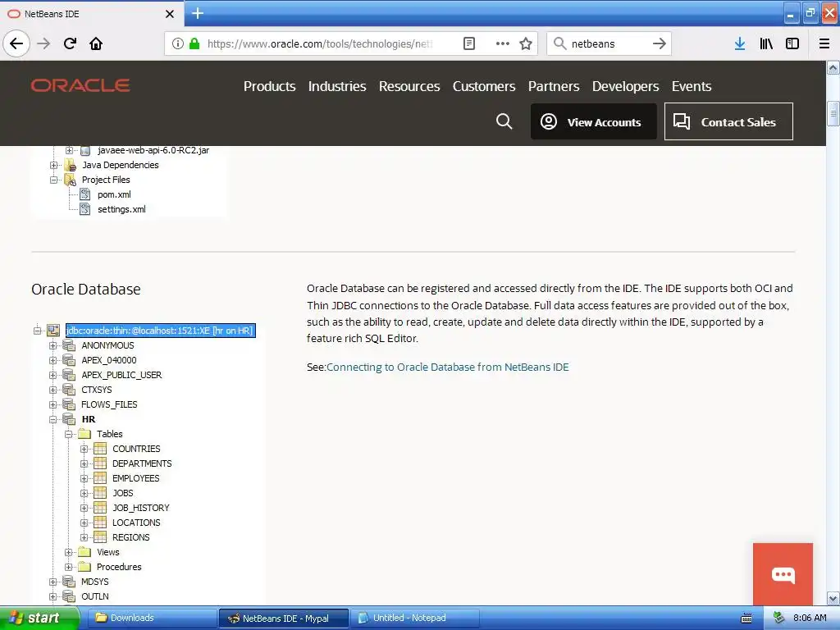Switch to Untitled - Notepad taskbar window
This screenshot has height=630, width=840.
tap(415, 618)
